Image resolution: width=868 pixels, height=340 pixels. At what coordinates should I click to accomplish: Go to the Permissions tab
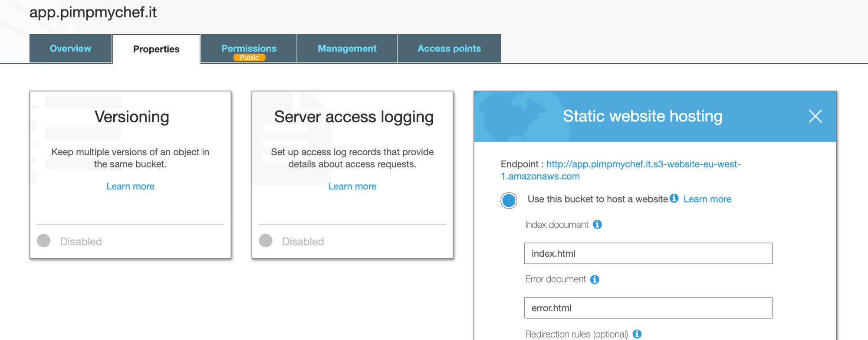[x=249, y=49]
